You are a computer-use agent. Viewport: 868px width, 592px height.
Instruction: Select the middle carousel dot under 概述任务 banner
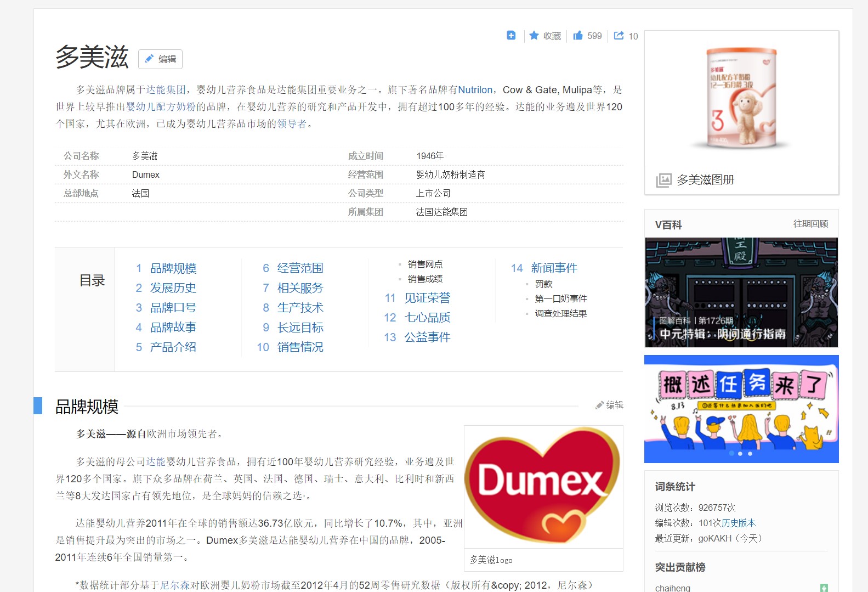pos(740,454)
